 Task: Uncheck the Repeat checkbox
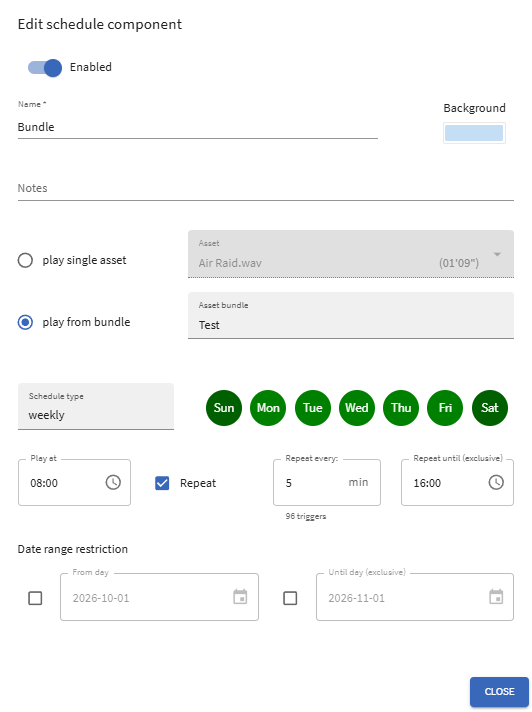click(162, 483)
